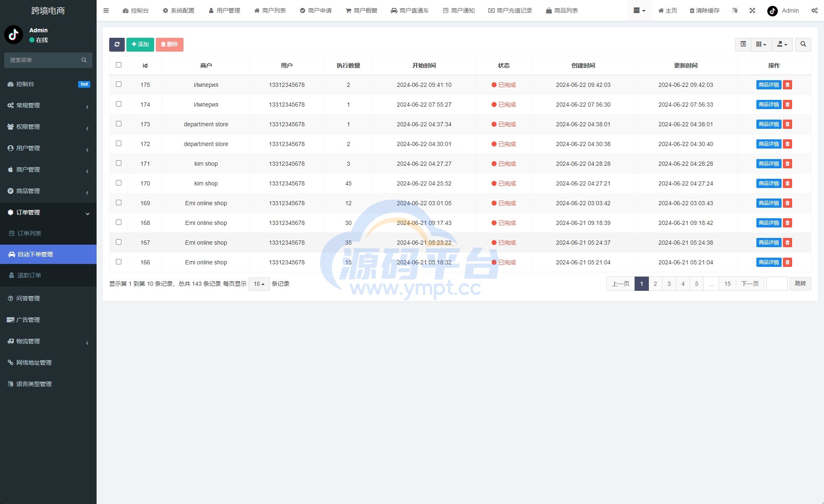Image resolution: width=824 pixels, height=504 pixels.
Task: Click the green 添加 button
Action: point(140,44)
